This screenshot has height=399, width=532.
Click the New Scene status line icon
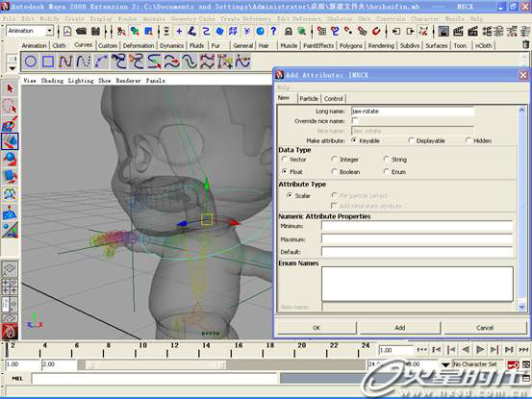tap(67, 32)
